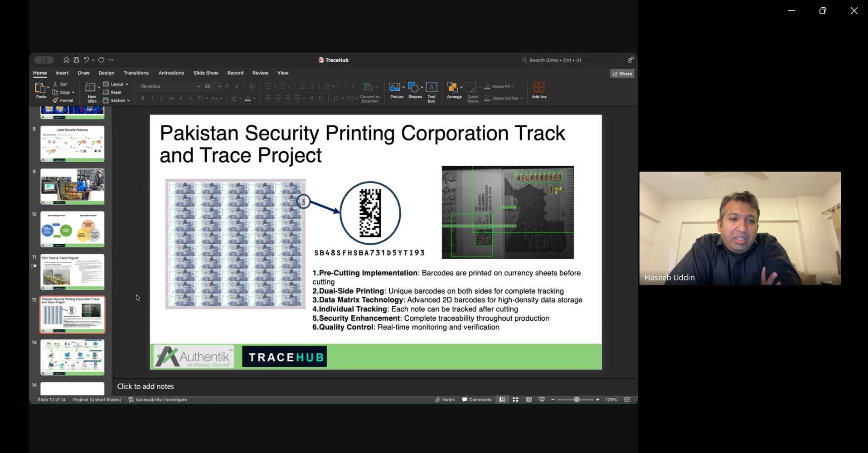Screen dimensions: 868x453
Task: Select slide 9 thumbnail
Action: (x=72, y=187)
